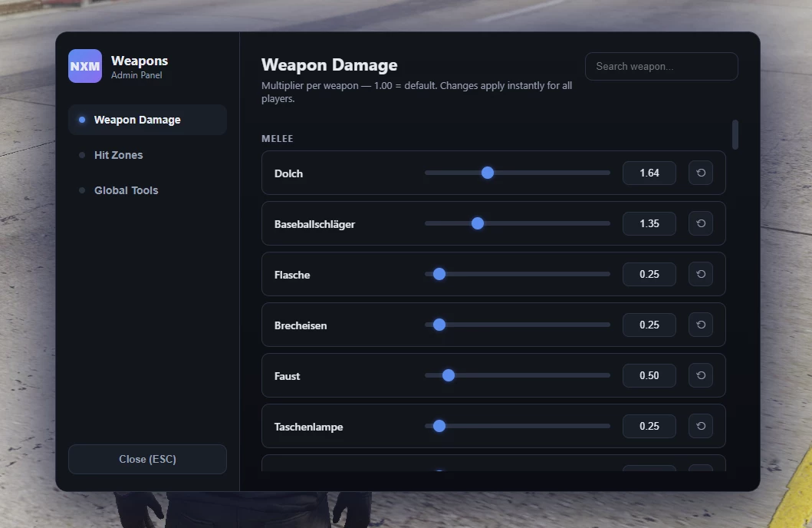Click the Brecheisen slider handle
The image size is (812, 528).
click(439, 325)
